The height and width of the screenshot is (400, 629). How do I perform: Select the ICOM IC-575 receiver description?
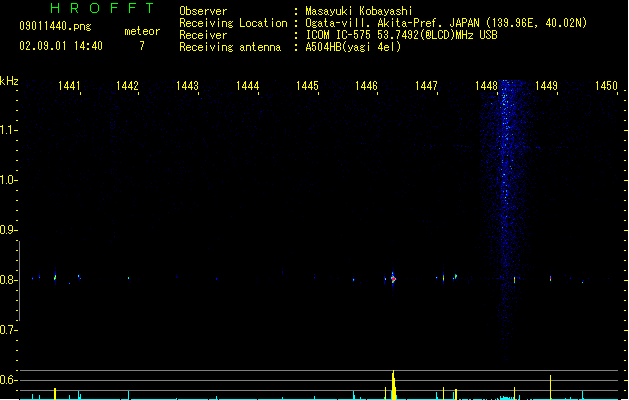402,35
